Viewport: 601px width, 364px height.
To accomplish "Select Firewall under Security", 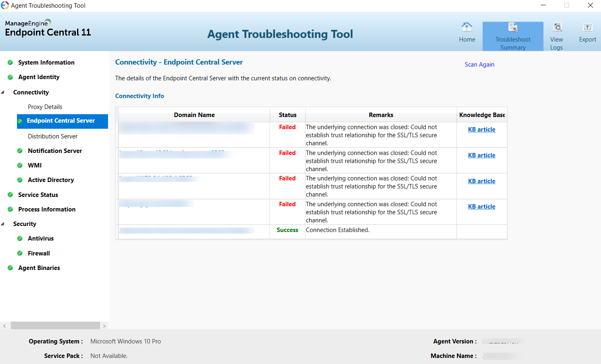I will [x=39, y=253].
